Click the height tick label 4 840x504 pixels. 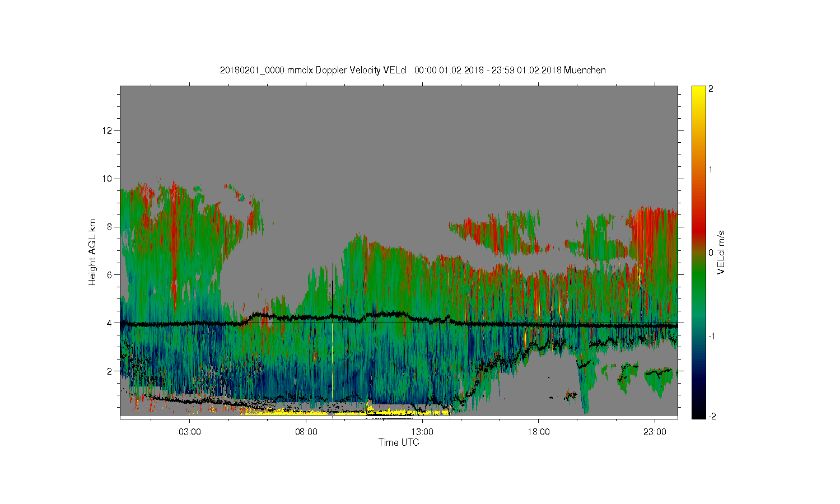(x=110, y=323)
